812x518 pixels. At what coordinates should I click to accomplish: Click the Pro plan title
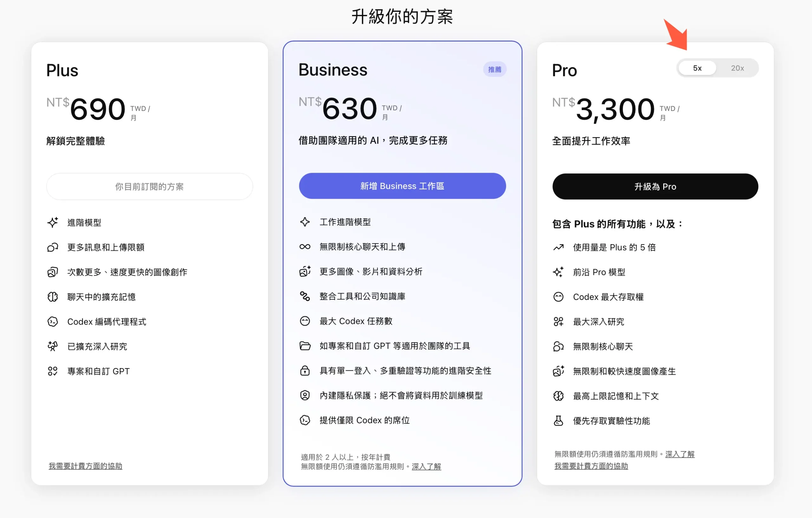coord(564,70)
